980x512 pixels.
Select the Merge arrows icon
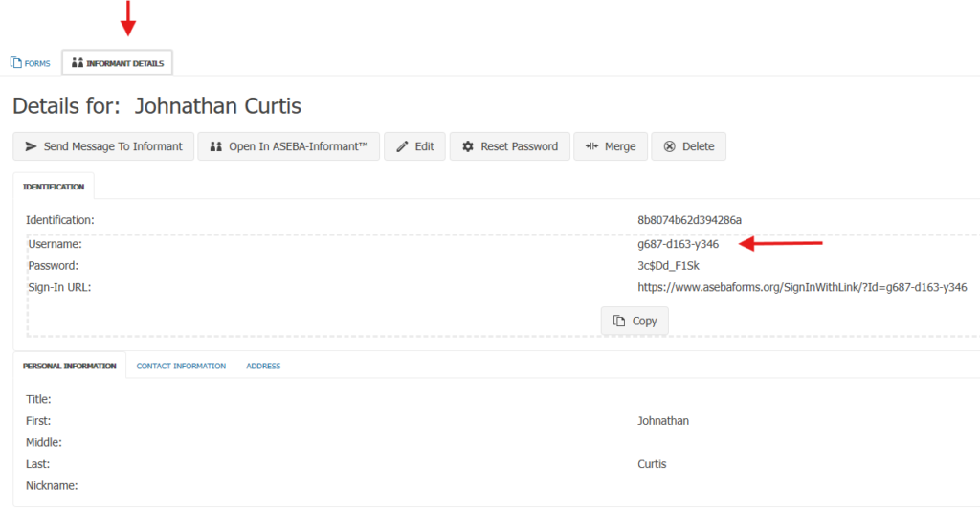click(592, 146)
